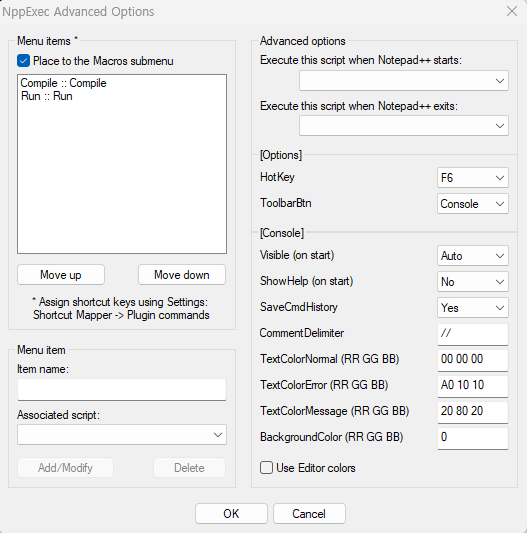Enable Use Editor colors checkbox
527x533 pixels.
[266, 468]
